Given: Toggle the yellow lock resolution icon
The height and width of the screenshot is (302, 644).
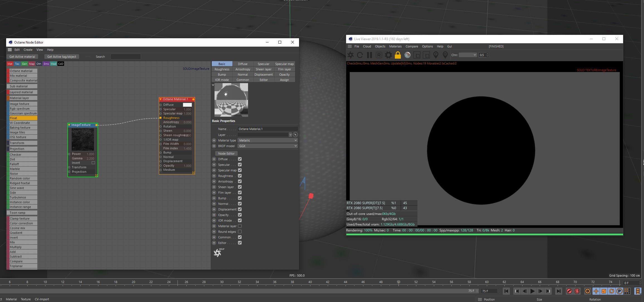Looking at the screenshot, I should 398,55.
